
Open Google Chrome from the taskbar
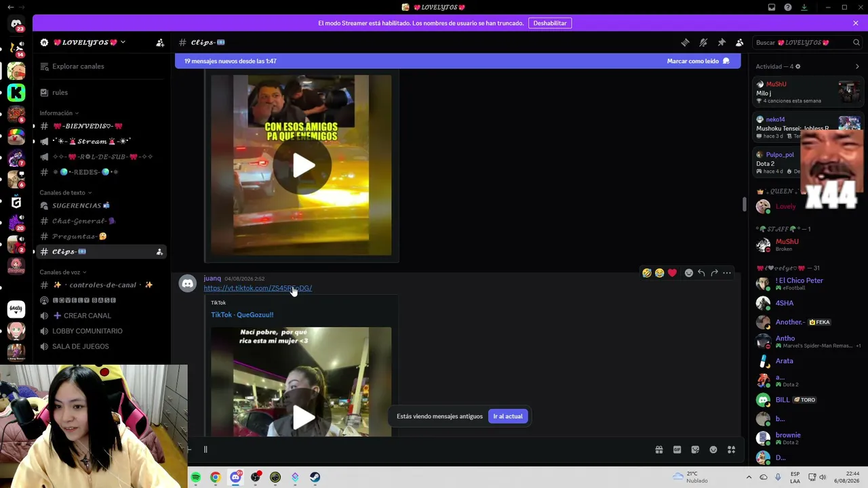coord(215,477)
